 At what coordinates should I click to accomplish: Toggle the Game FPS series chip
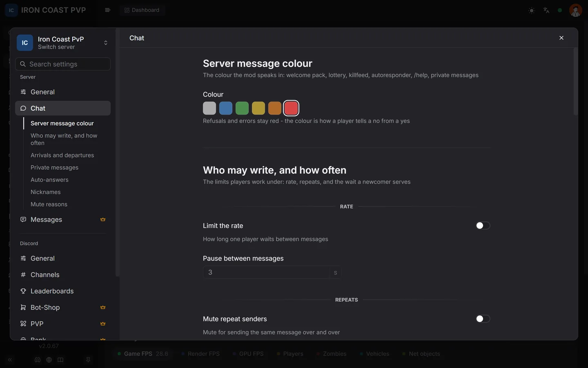click(x=143, y=354)
